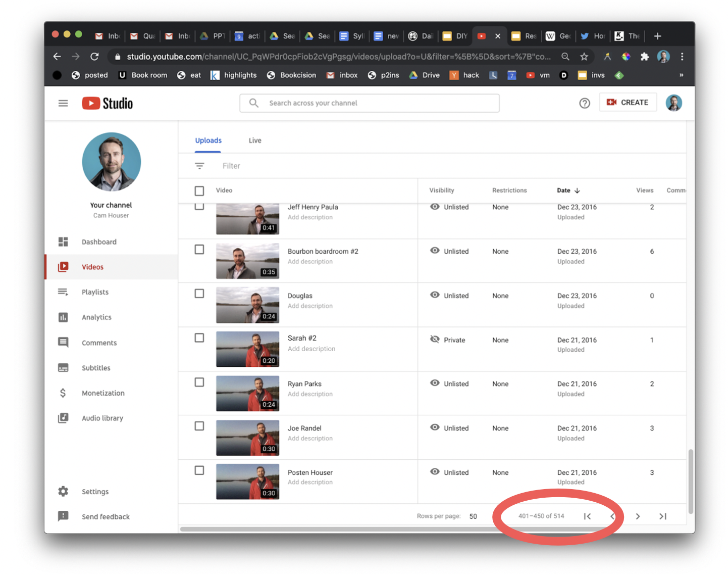The width and height of the screenshot is (728, 575).
Task: Open the Sarah #2 video thumbnail
Action: click(247, 349)
